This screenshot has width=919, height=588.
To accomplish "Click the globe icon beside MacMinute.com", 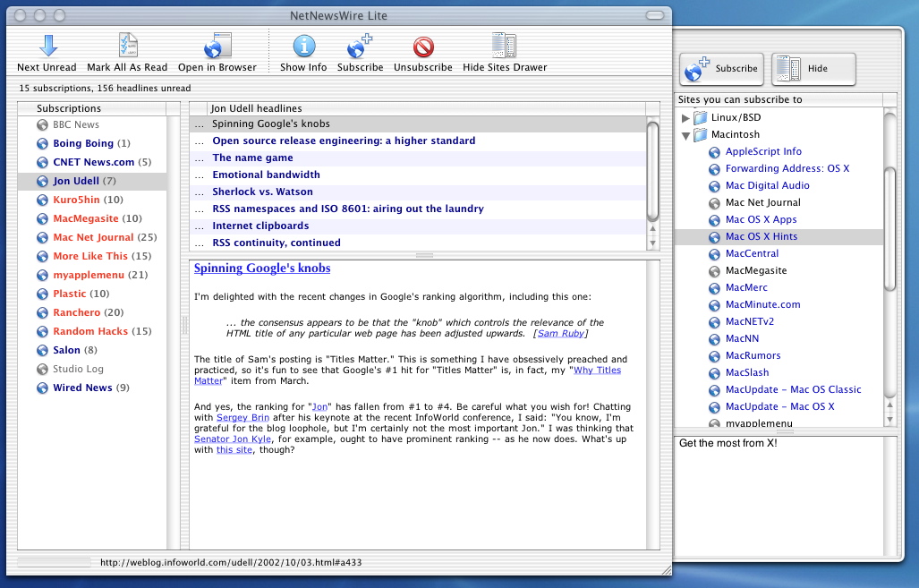I will click(714, 305).
